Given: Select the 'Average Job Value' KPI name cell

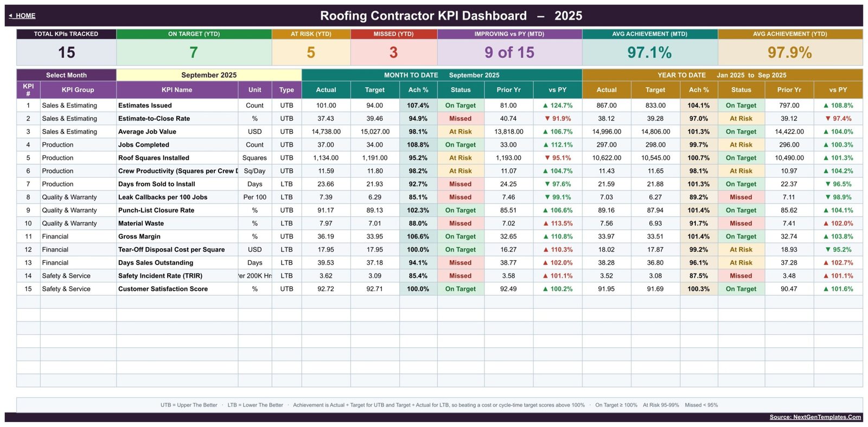Looking at the screenshot, I should [177, 132].
